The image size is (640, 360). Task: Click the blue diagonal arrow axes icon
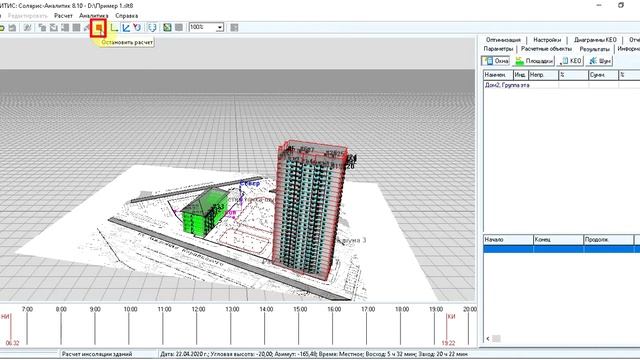(x=126, y=28)
